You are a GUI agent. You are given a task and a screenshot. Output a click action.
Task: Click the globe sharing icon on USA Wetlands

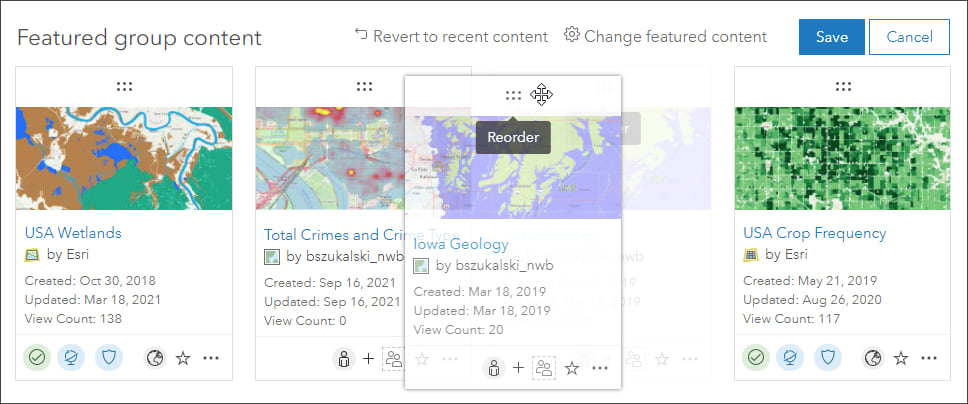154,358
